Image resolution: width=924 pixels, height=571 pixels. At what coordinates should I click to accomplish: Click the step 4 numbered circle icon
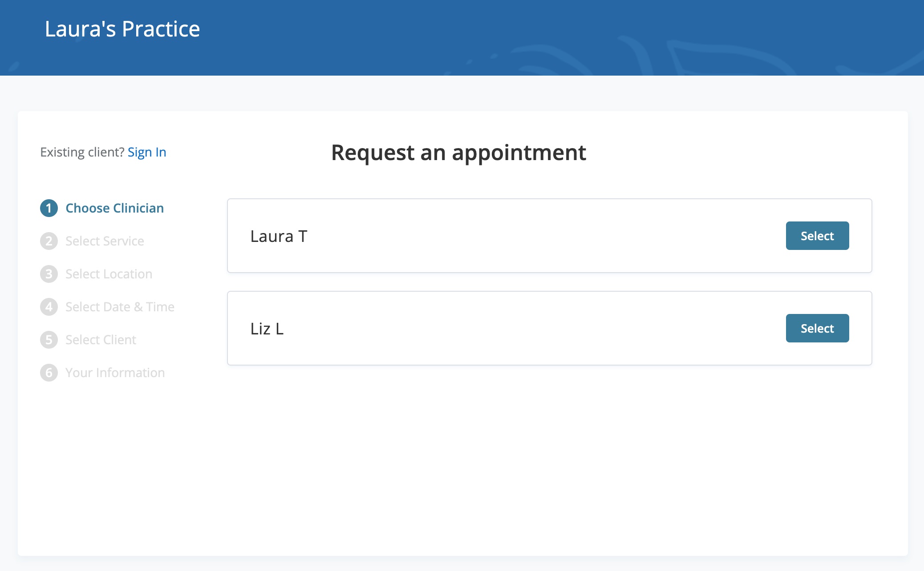(49, 306)
